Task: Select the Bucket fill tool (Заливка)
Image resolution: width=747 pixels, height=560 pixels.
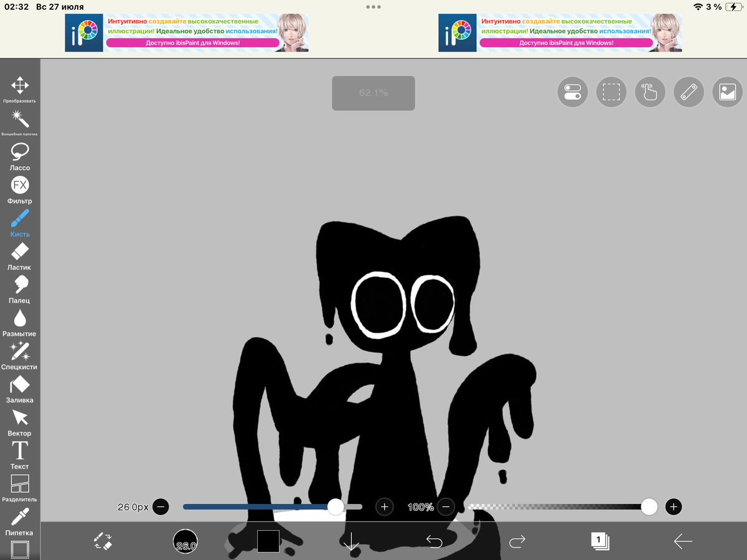Action: click(20, 389)
